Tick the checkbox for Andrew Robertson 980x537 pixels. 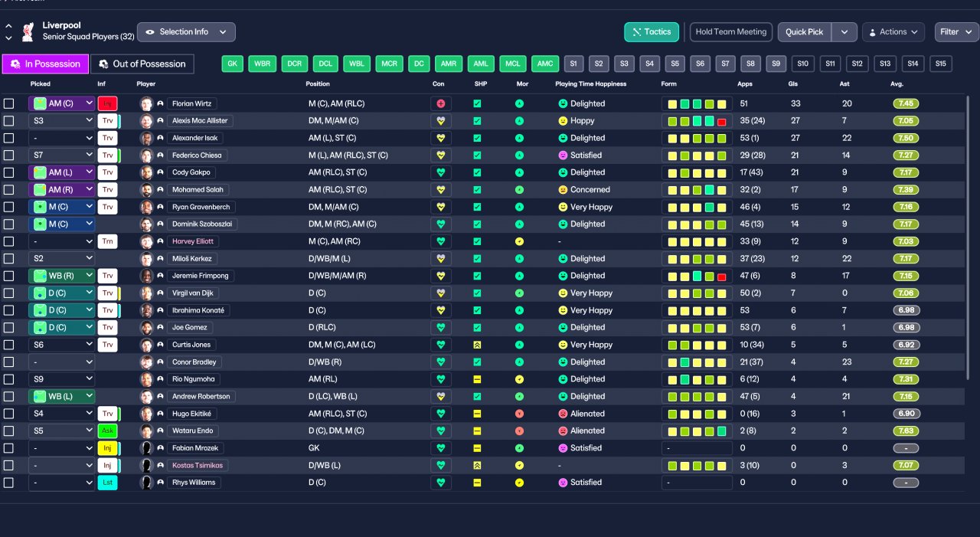click(x=8, y=396)
